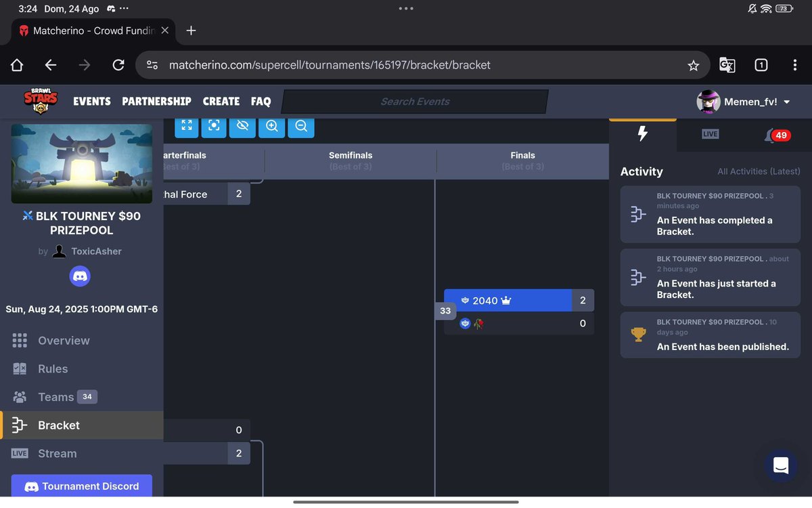Open the PARTNERSHIP menu
812x508 pixels.
(156, 102)
